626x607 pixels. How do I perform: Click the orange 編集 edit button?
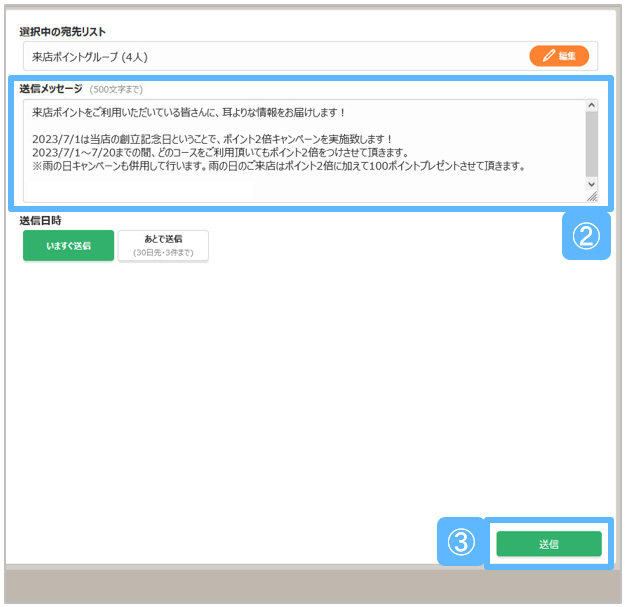point(559,56)
